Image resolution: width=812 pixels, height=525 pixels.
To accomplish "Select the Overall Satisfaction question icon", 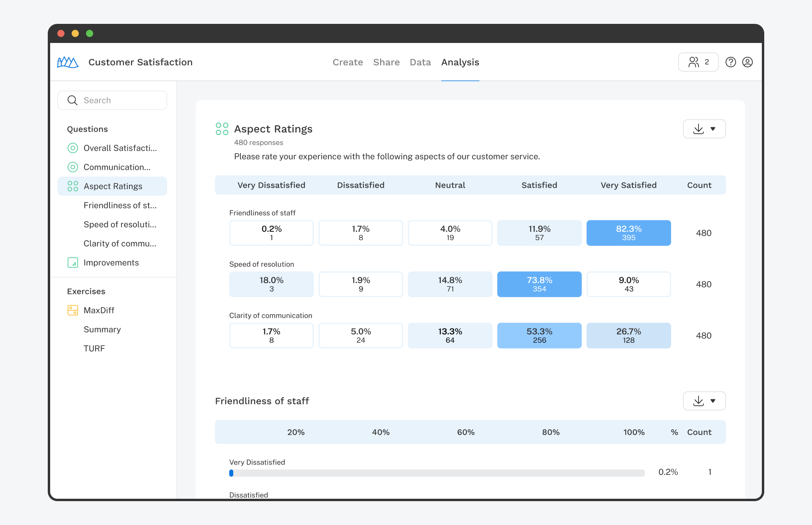I will click(73, 148).
